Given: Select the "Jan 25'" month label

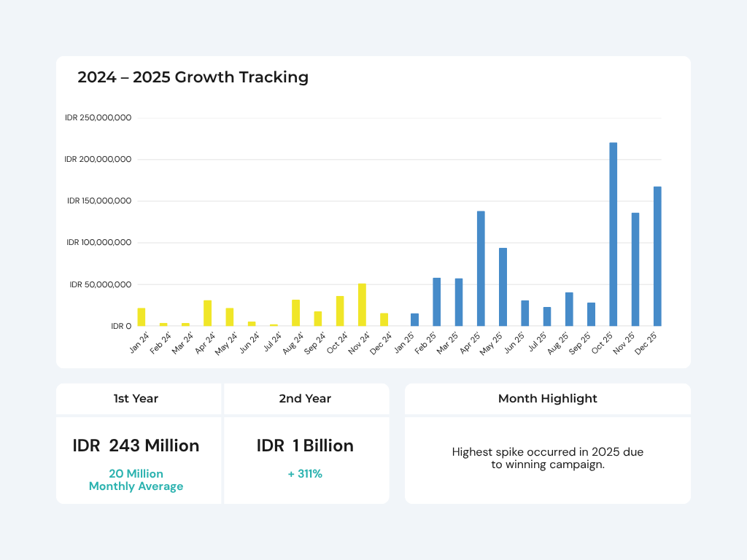Looking at the screenshot, I should [x=404, y=343].
